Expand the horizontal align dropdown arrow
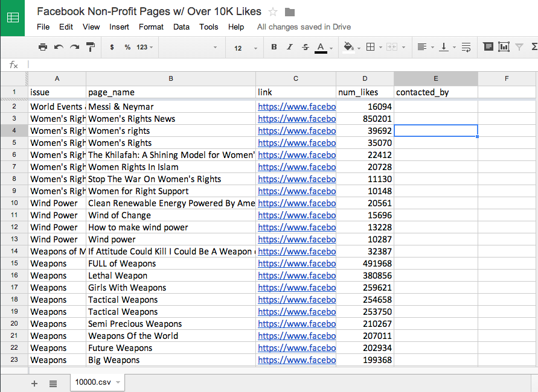Viewport: 538px width, 392px height. click(x=432, y=47)
